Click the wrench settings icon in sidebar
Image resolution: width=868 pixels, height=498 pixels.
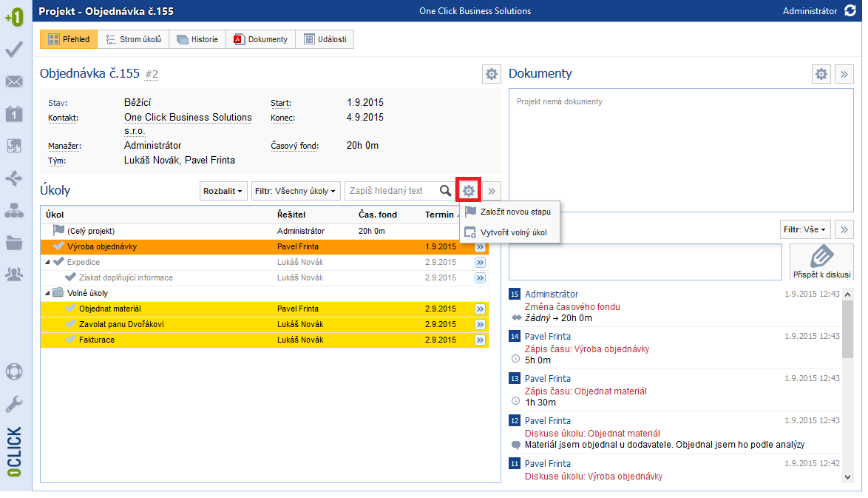[13, 403]
